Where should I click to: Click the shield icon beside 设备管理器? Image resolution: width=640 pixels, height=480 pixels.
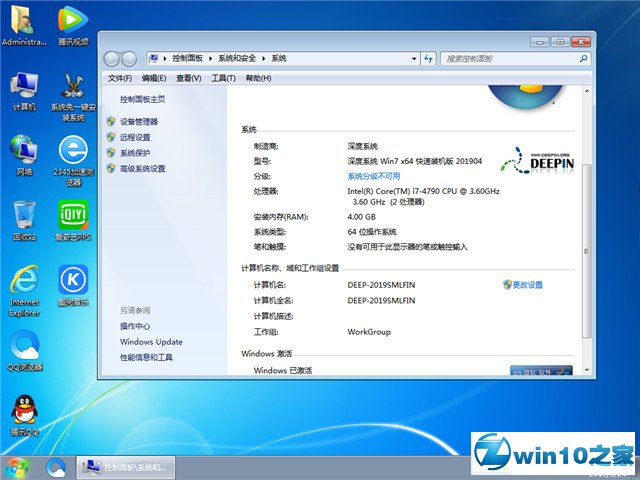(x=111, y=121)
